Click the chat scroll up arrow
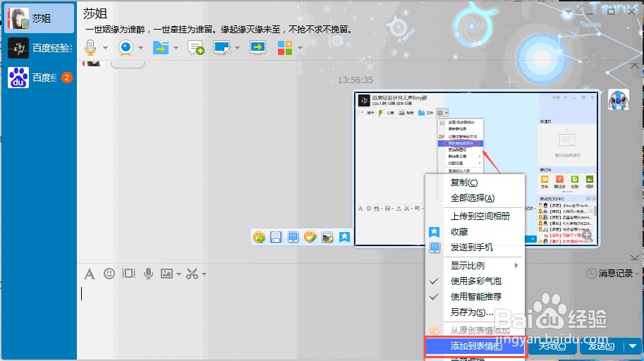644x361 pixels. 635,66
